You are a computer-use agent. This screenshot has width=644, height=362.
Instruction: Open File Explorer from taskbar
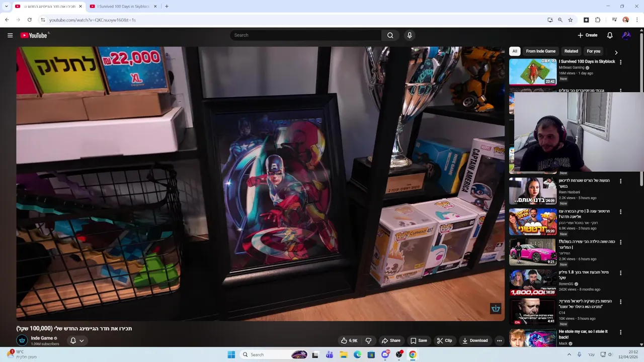click(343, 354)
